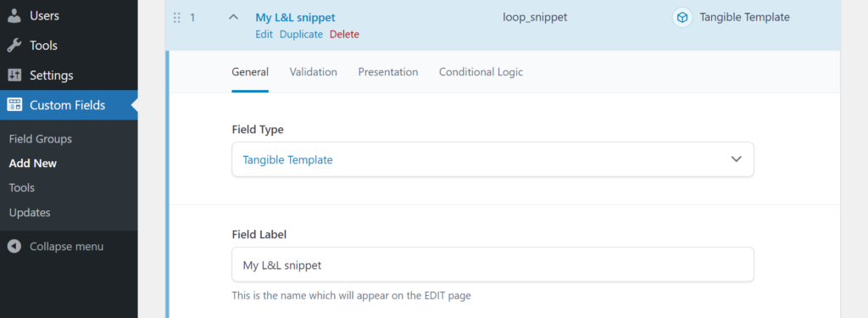Screen dimensions: 868x318
Task: Select the General tab
Action: click(250, 72)
